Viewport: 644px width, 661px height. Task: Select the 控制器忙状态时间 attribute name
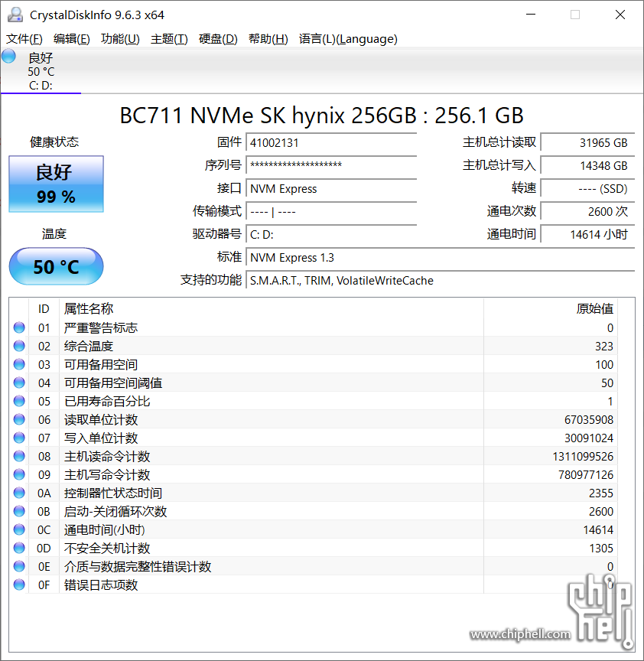(x=113, y=493)
